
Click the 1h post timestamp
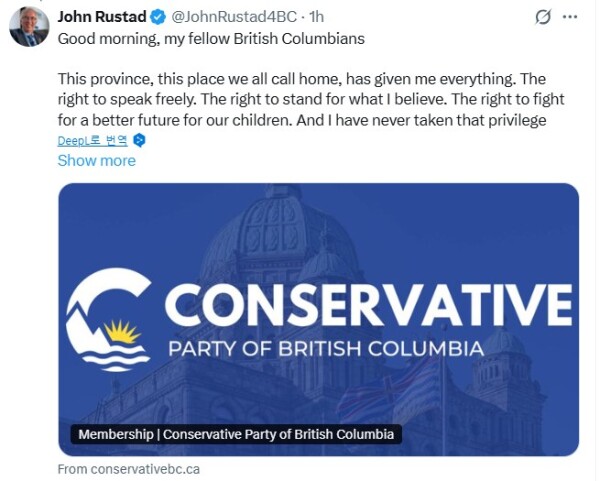315,17
